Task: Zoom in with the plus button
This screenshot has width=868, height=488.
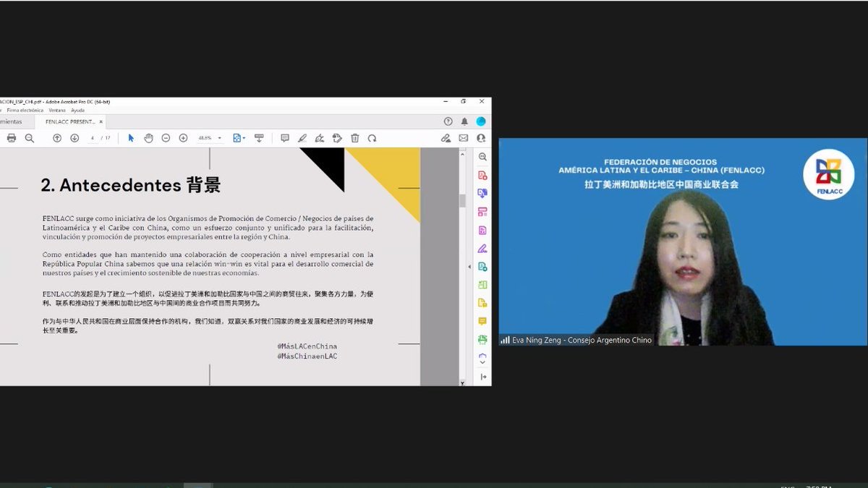Action: click(x=183, y=138)
